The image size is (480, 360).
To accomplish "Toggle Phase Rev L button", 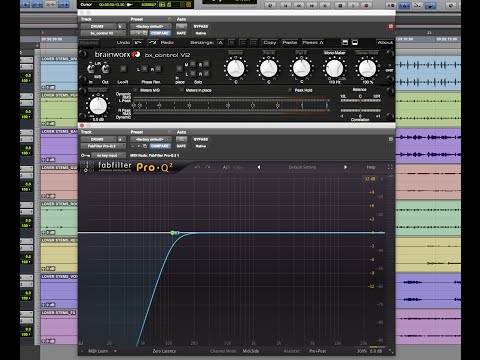I will click(x=145, y=69).
